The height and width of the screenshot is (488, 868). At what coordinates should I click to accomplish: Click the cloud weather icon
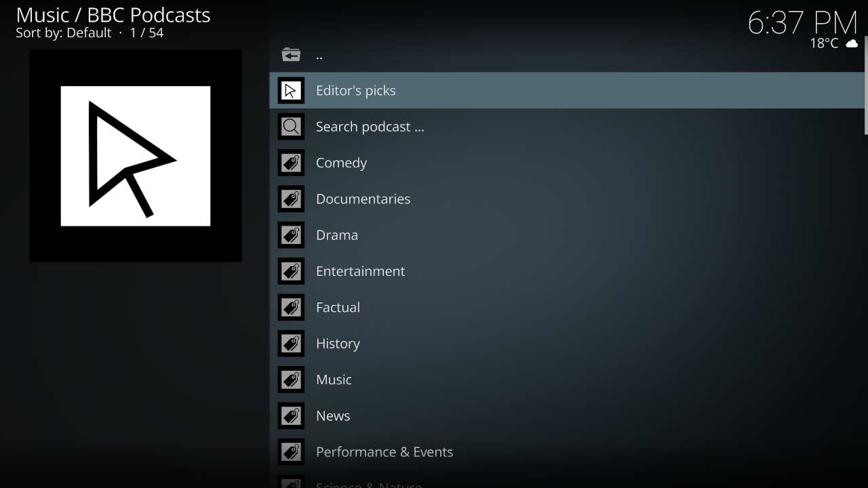pos(852,44)
